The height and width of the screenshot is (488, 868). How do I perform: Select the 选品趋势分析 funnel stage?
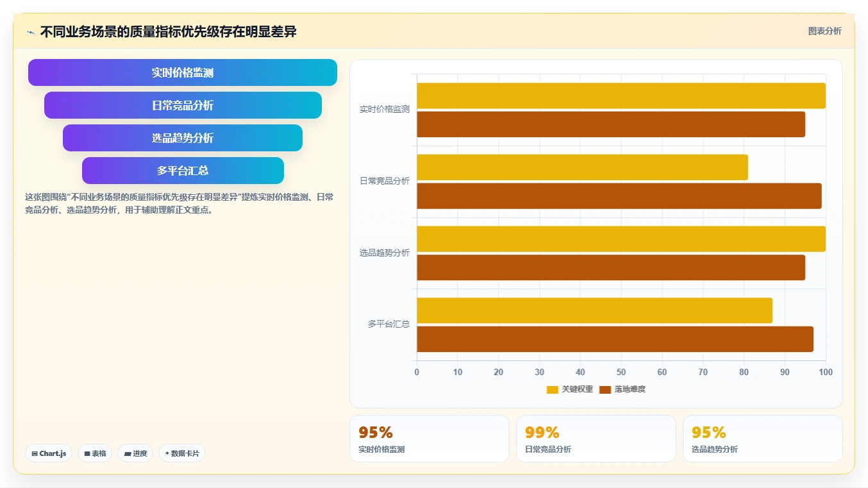tap(183, 138)
